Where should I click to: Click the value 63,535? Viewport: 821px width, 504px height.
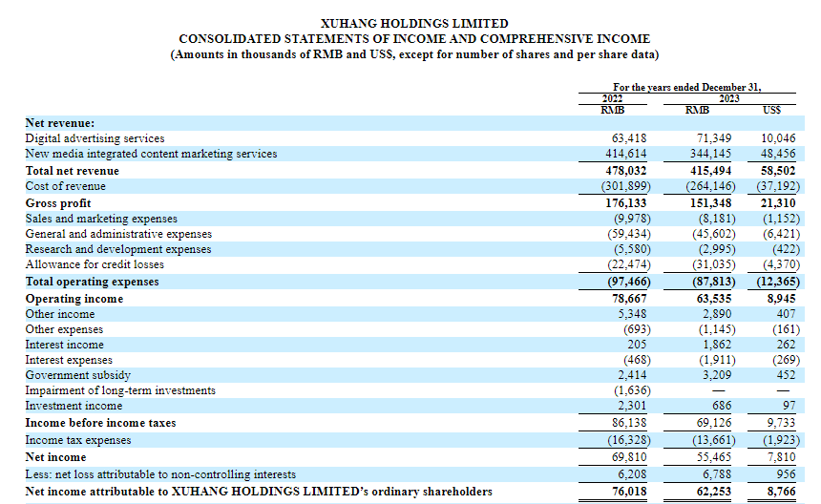pyautogui.click(x=714, y=299)
